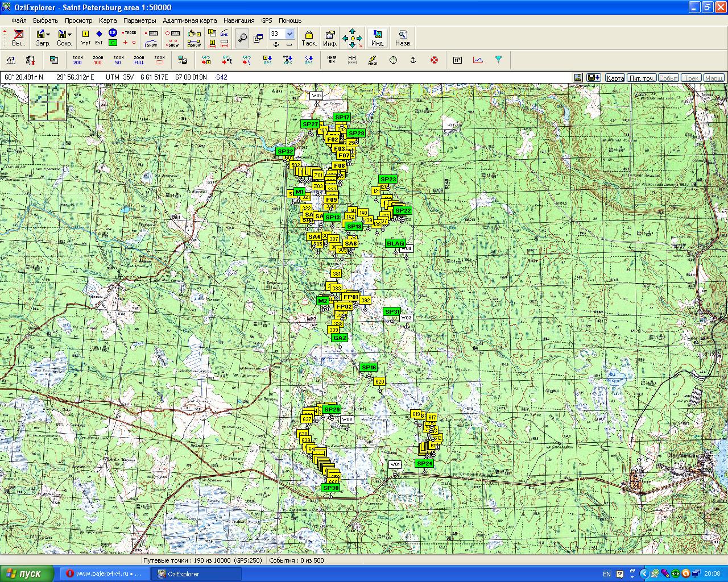This screenshot has height=582, width=728.
Task: Open the M² area calculation tool
Action: (457, 60)
